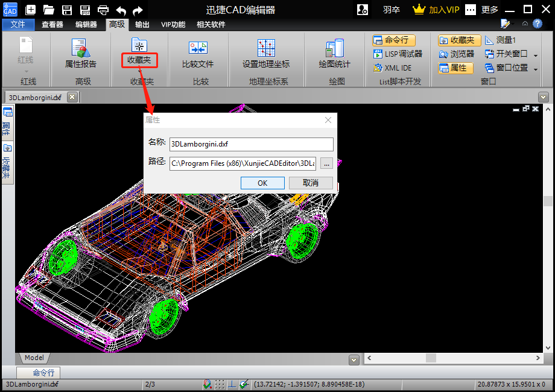Toggle the 收藏夹 window panel
555x392 pixels.
tap(460, 40)
